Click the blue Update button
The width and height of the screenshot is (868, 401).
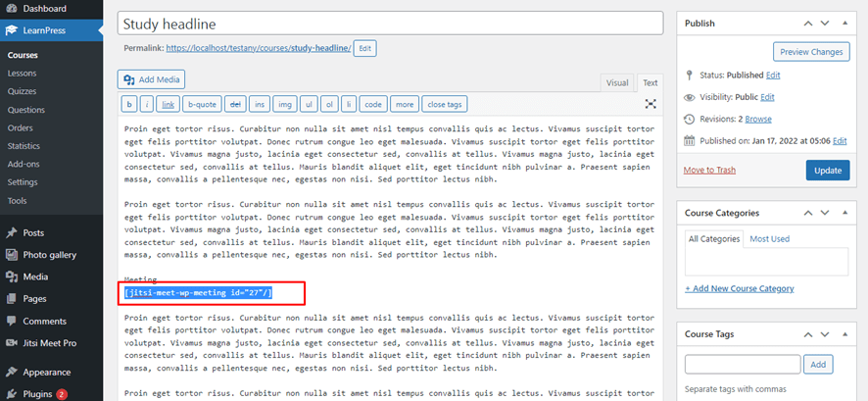[828, 170]
